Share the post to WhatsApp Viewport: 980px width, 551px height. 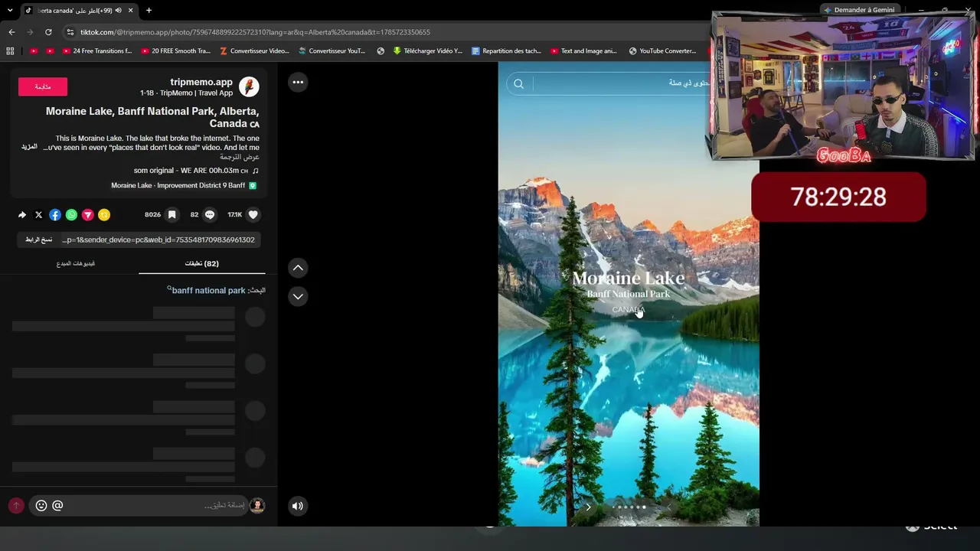71,215
